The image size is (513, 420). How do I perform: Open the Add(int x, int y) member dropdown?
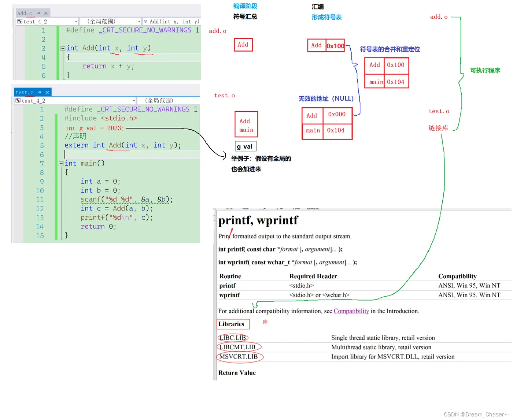pyautogui.click(x=171, y=22)
